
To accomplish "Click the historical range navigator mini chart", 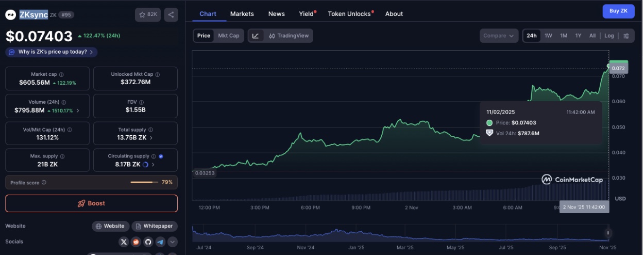I will click(400, 233).
